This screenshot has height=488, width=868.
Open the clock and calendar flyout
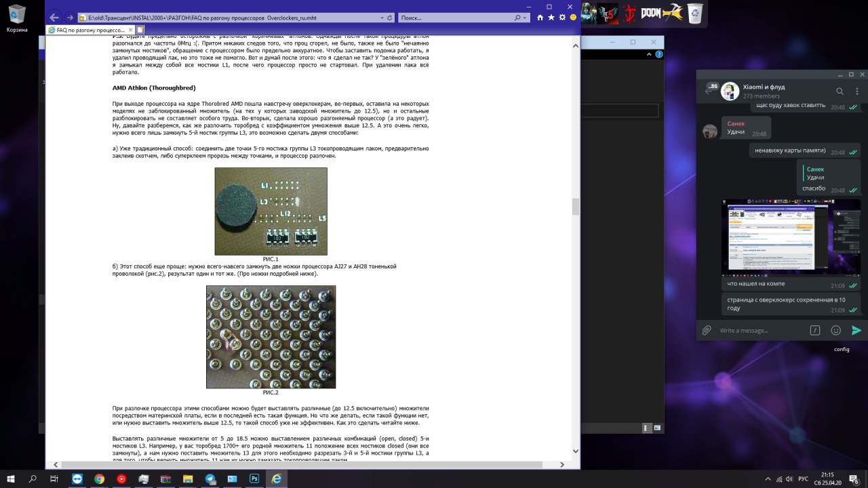827,479
